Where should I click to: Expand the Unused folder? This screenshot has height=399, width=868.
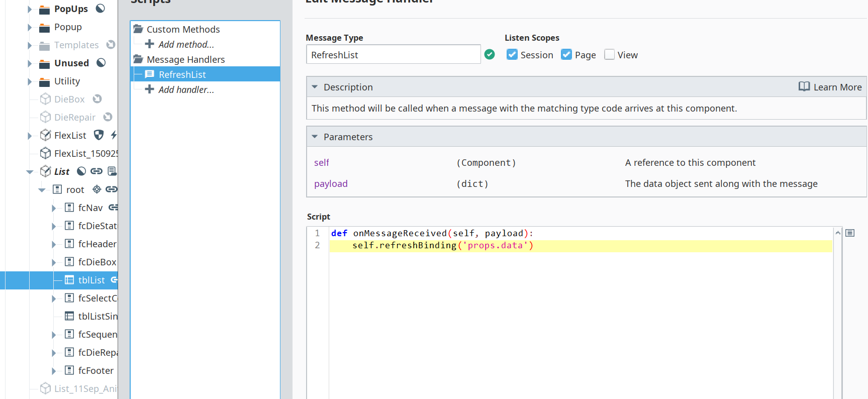click(30, 63)
